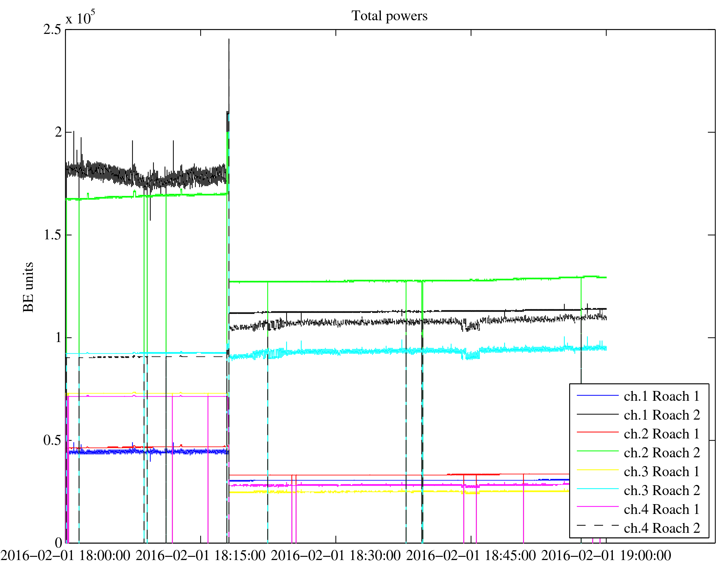Click the cyan line sample in legend

point(597,489)
